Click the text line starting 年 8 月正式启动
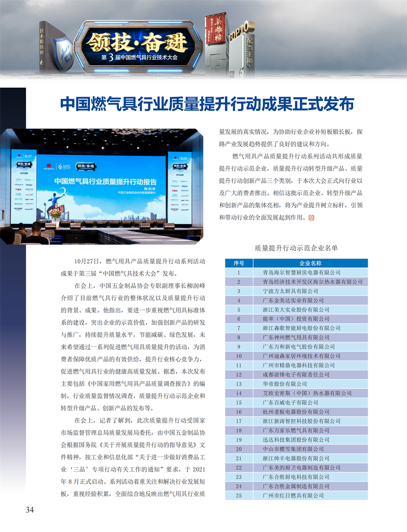Screen dimensions: 407x532 point(133,481)
